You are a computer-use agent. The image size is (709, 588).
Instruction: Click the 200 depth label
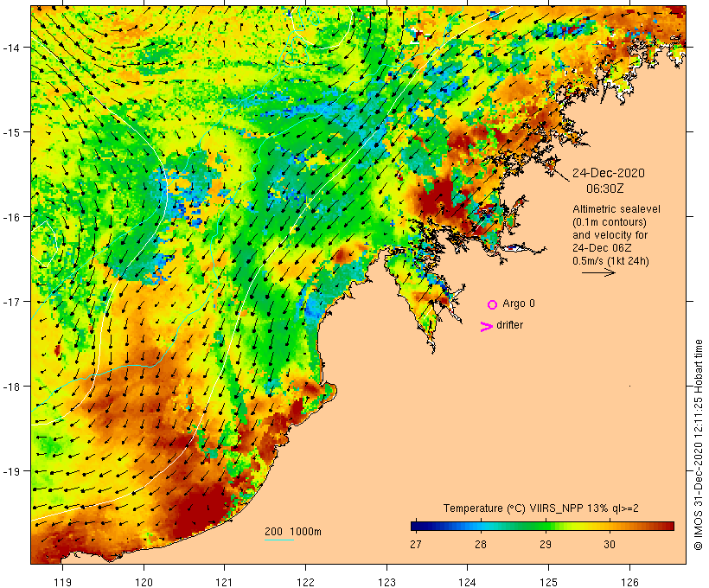pyautogui.click(x=273, y=532)
